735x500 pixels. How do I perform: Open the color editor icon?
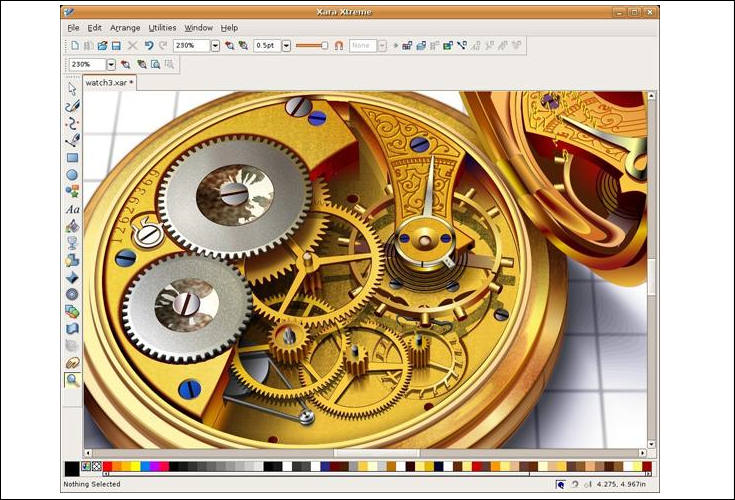click(86, 466)
